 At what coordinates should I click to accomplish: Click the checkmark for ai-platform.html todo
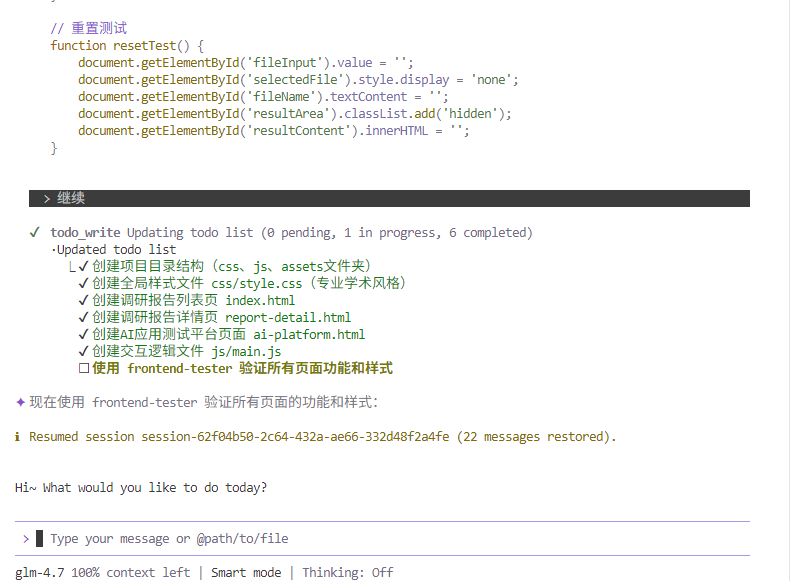84,334
